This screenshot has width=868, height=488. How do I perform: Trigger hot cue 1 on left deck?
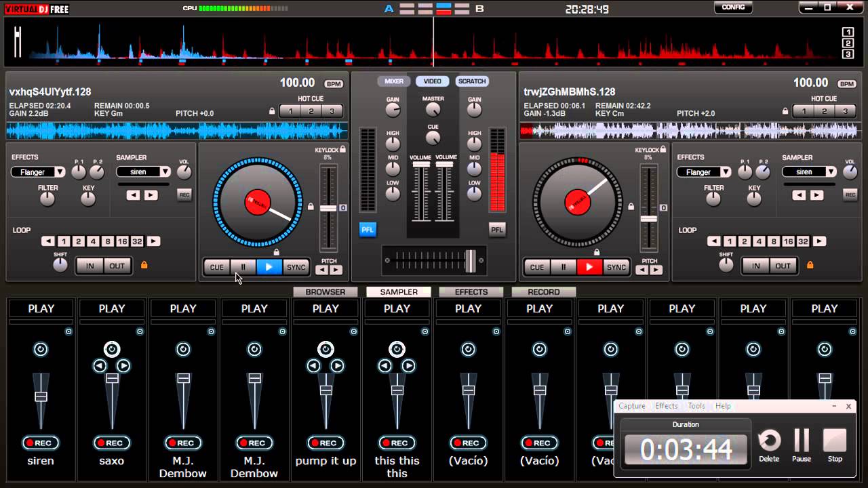pyautogui.click(x=290, y=111)
